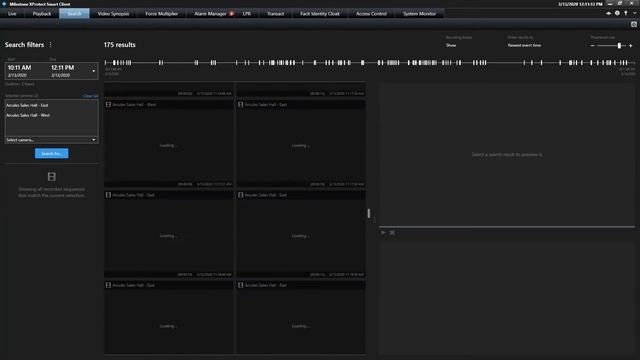Viewport: 640px width, 360px height.
Task: Click the first cluster of markers on the results timeline
Action: pos(122,62)
